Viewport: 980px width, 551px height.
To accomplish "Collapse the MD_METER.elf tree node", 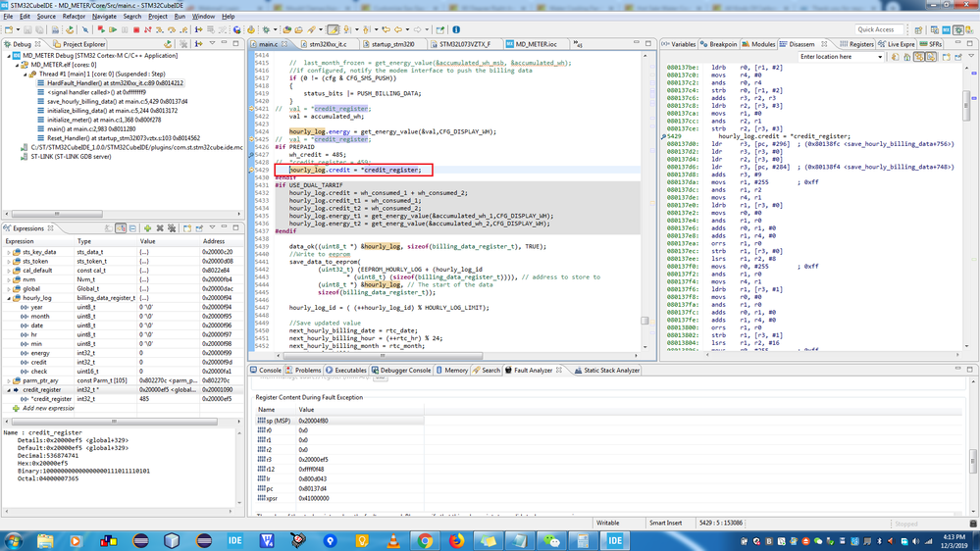I will coord(18,65).
